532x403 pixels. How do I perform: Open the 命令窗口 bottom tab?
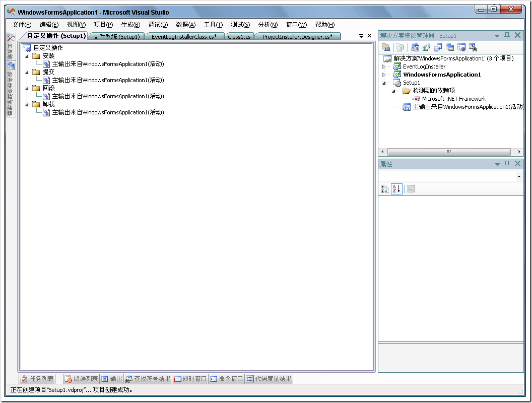point(227,379)
